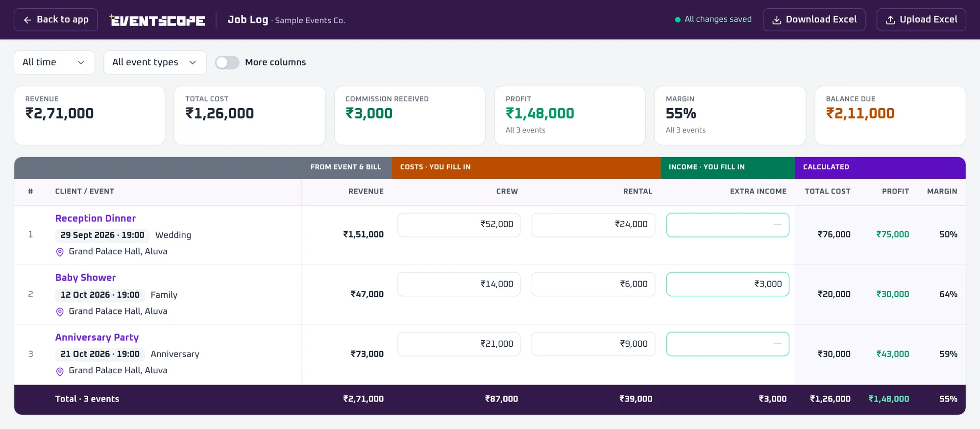Click the 12 Oct 2026 · 19:00 date chip

pyautogui.click(x=100, y=295)
